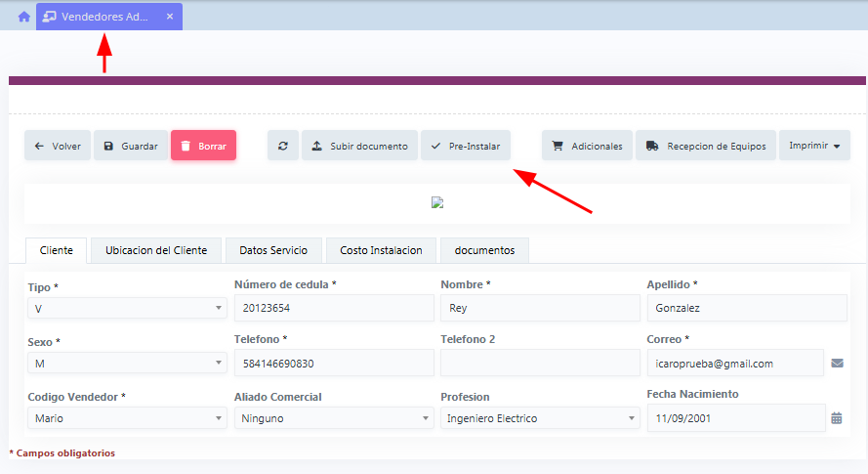Expand the Imprimir dropdown menu

pyautogui.click(x=814, y=146)
